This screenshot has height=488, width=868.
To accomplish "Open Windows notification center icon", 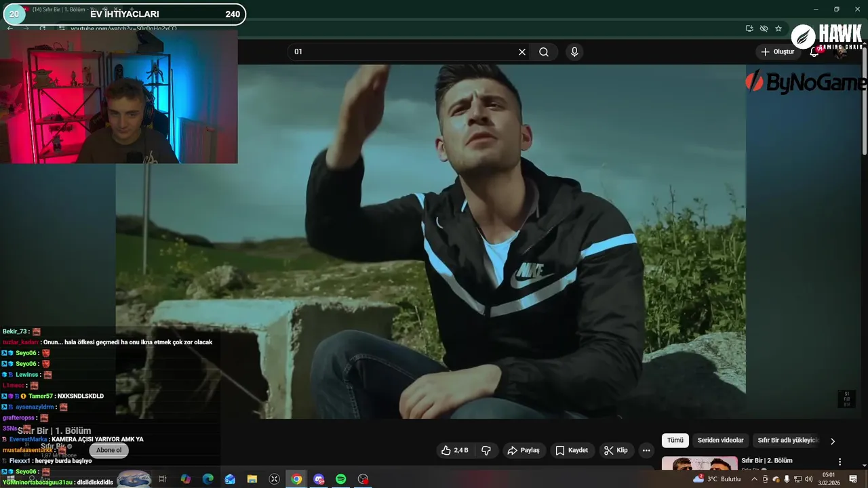I will [853, 479].
